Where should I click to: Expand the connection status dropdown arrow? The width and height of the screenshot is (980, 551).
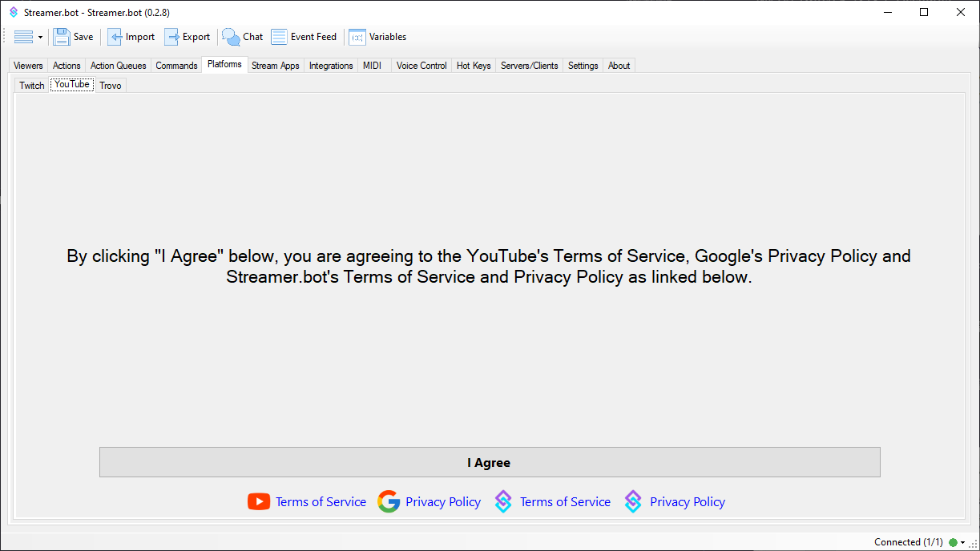click(x=962, y=543)
